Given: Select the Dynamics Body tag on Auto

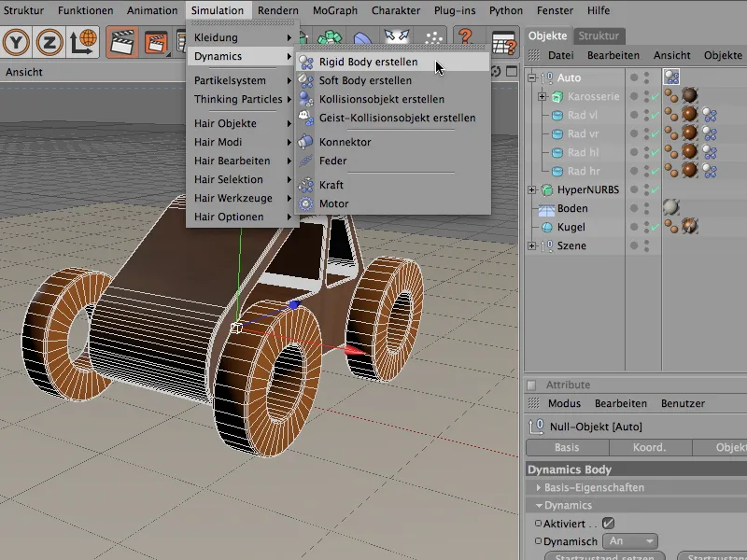Looking at the screenshot, I should (670, 77).
